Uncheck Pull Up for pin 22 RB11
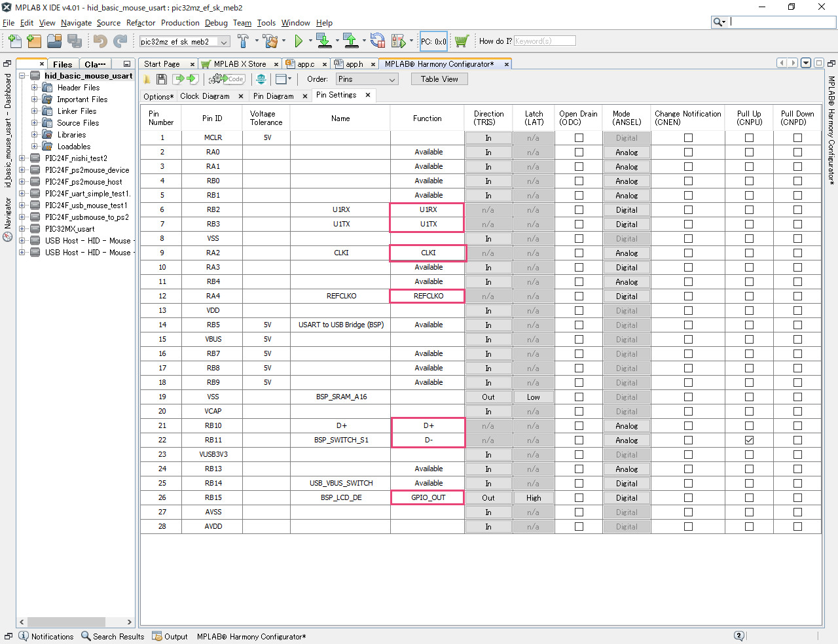The width and height of the screenshot is (838, 644). tap(749, 440)
